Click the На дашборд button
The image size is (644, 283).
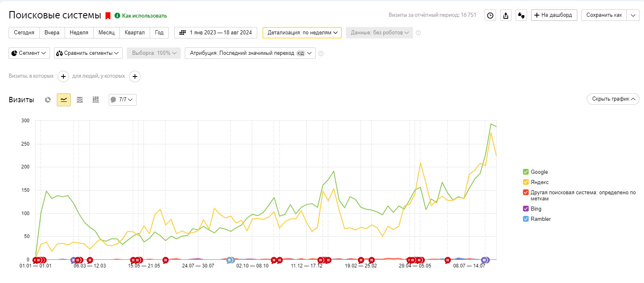(x=554, y=15)
